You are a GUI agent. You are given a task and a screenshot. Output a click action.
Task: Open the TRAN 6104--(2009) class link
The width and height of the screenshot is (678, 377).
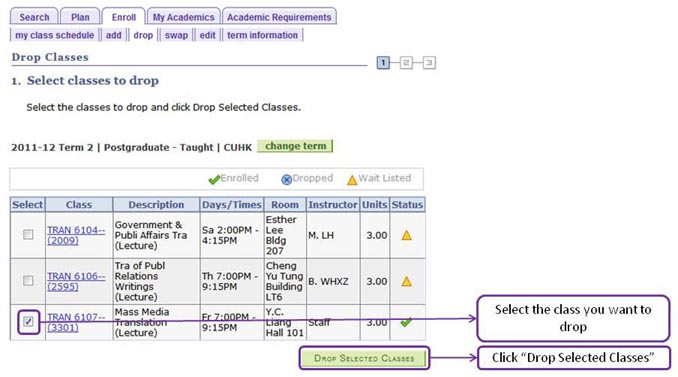76,235
